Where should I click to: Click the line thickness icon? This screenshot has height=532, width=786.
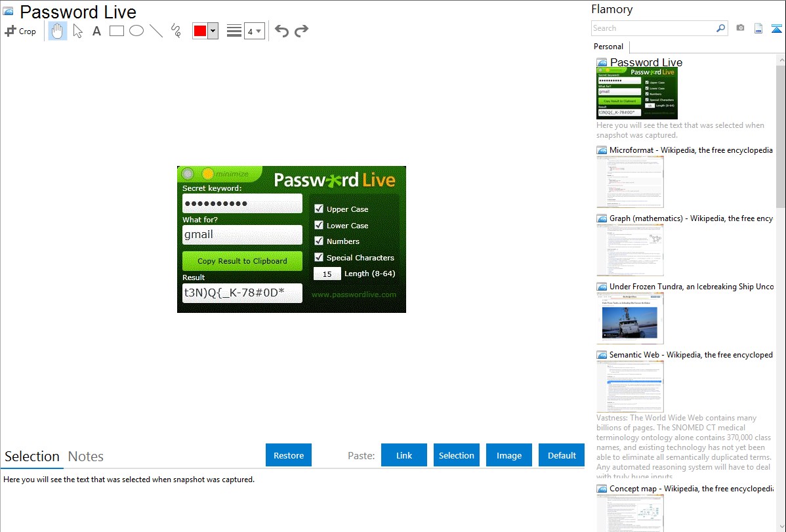coord(234,31)
